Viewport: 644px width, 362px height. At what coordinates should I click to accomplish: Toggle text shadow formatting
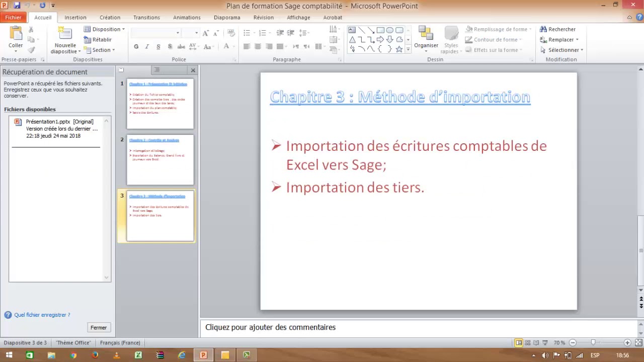point(170,47)
